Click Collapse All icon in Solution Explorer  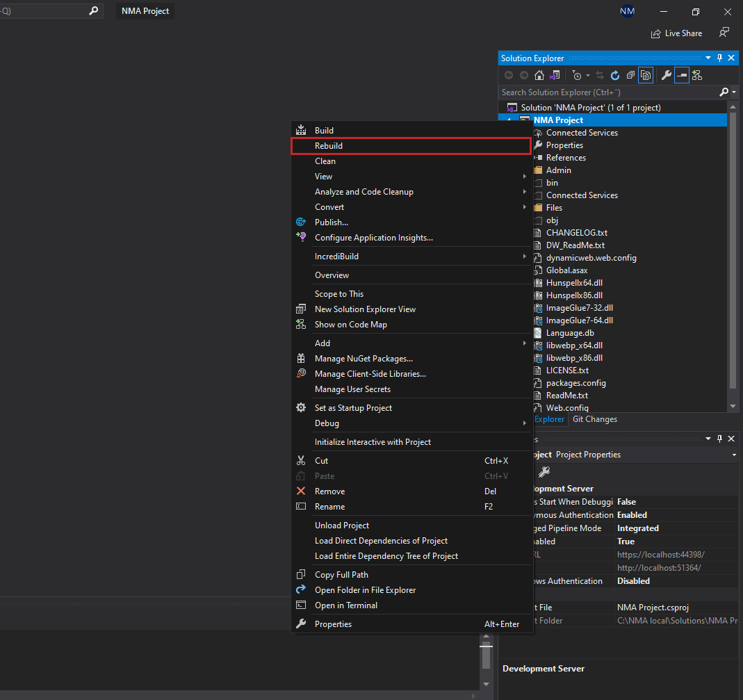pos(630,75)
